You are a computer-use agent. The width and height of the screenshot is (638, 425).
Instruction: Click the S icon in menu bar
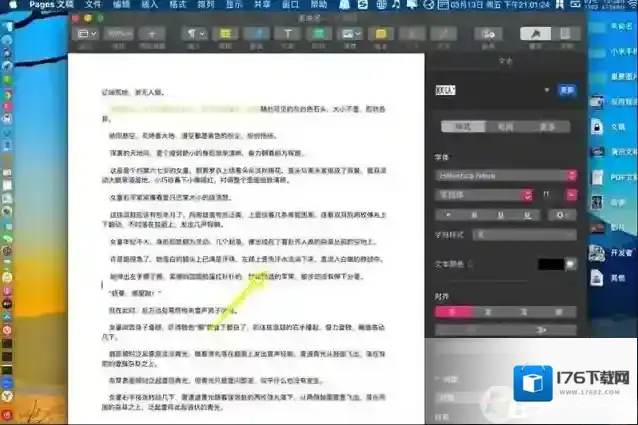click(x=363, y=4)
